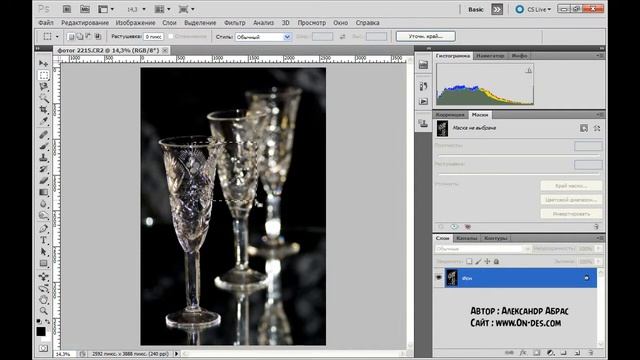Screen dimensions: 640x360
Task: Open the Редактирование menu
Action: click(85, 23)
